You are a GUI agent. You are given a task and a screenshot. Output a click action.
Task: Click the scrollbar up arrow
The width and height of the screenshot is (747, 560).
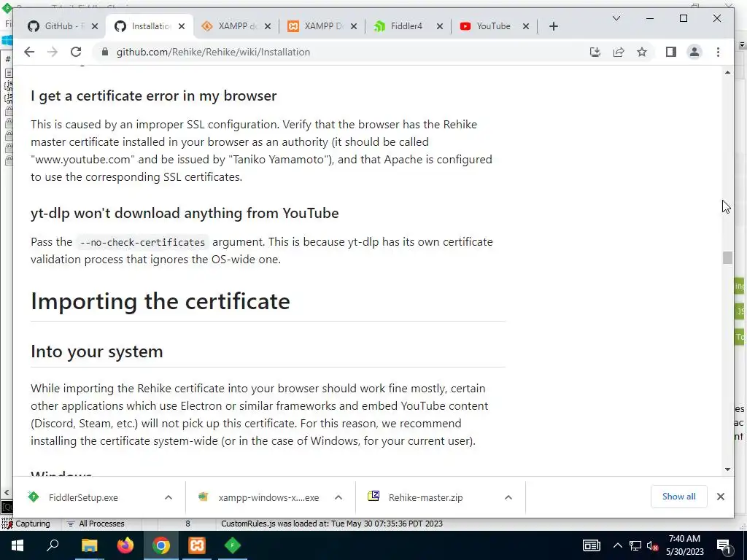pyautogui.click(x=727, y=72)
